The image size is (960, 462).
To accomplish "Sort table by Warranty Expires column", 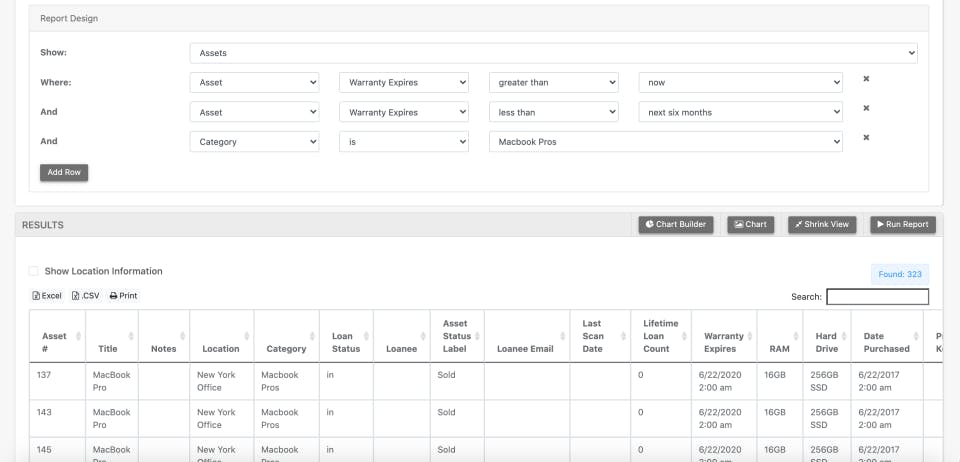I will (x=724, y=336).
